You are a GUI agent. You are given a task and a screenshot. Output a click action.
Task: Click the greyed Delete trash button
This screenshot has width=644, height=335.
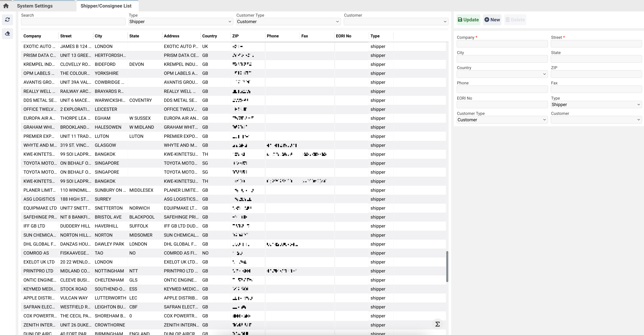(515, 20)
